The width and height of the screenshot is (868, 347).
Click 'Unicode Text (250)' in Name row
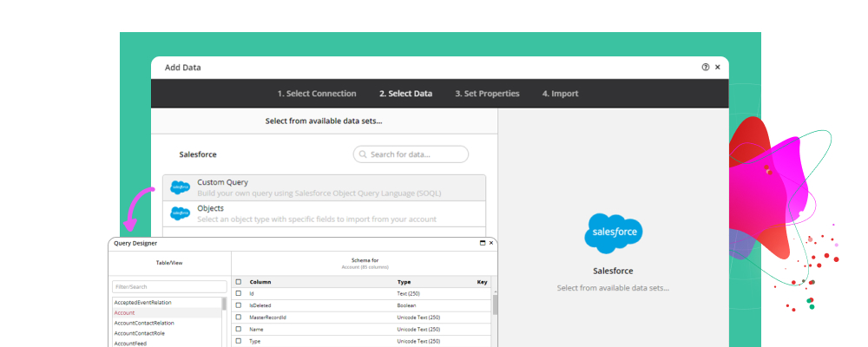click(418, 330)
